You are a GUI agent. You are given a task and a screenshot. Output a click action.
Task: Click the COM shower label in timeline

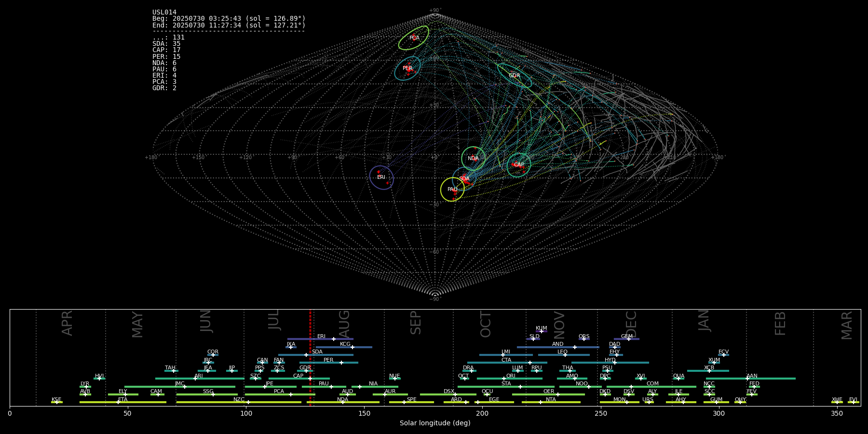tap(652, 384)
